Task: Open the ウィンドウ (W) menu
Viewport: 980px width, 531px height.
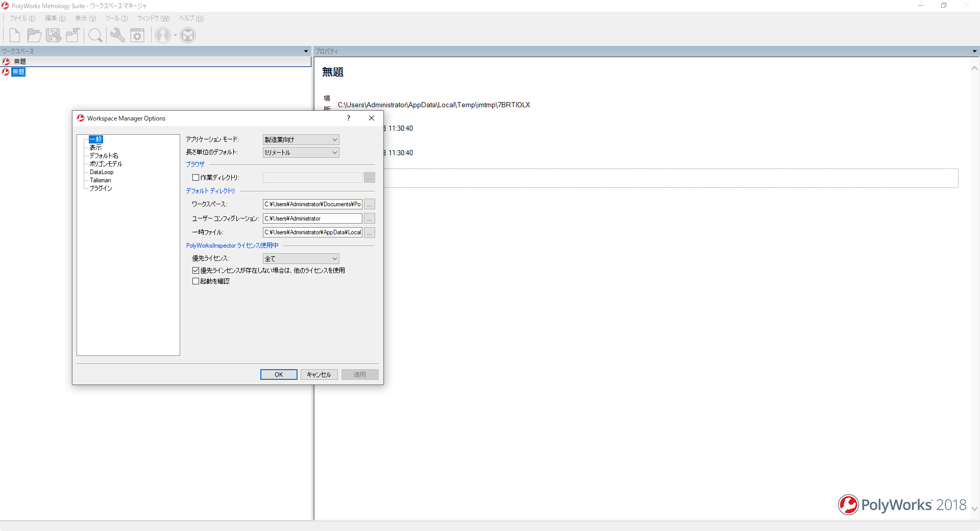Action: click(153, 18)
